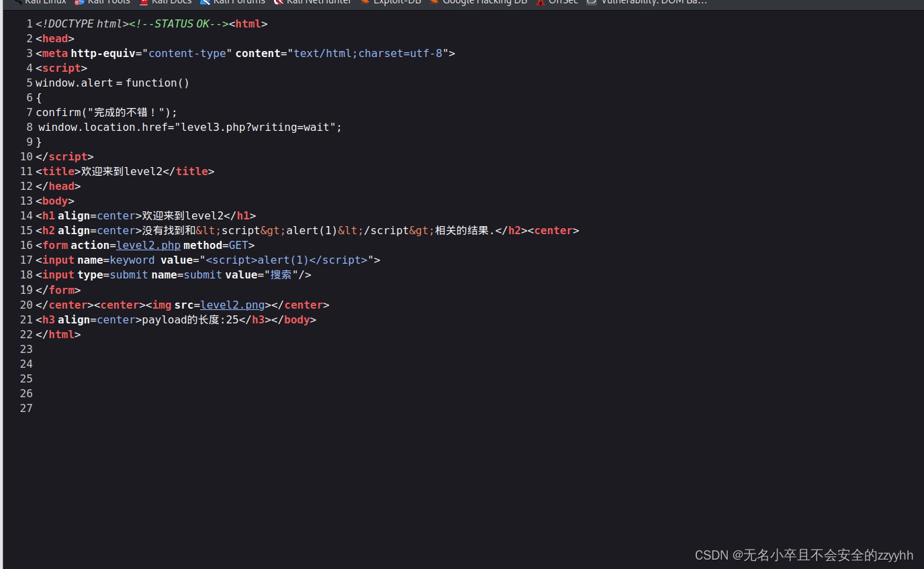Click the STATUS OK comment
The height and width of the screenshot is (569, 924).
click(x=179, y=24)
